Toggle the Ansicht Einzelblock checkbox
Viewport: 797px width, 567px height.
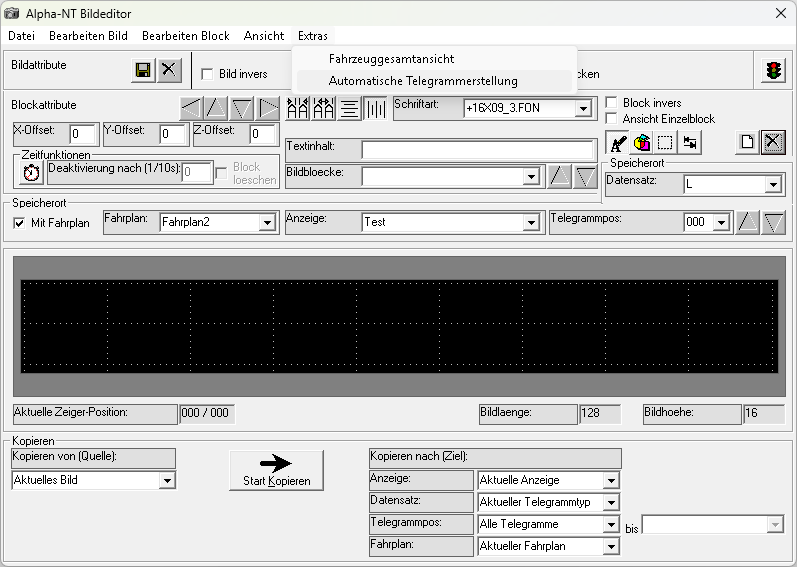(x=611, y=118)
